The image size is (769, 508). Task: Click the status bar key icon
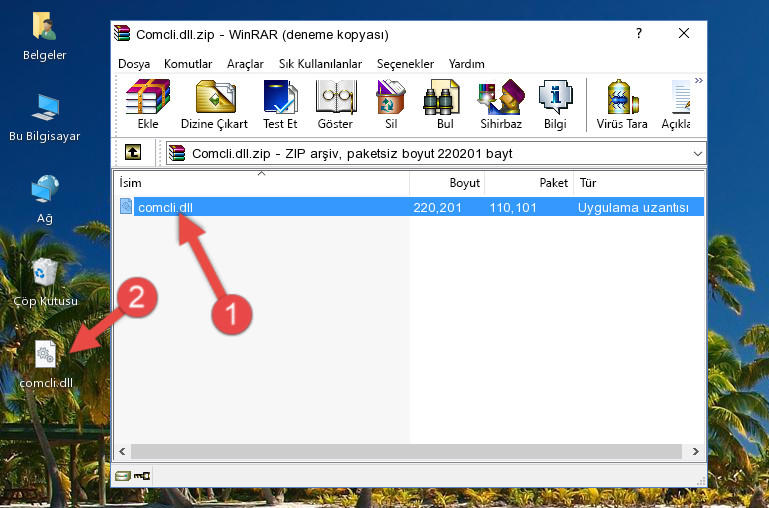(x=142, y=475)
